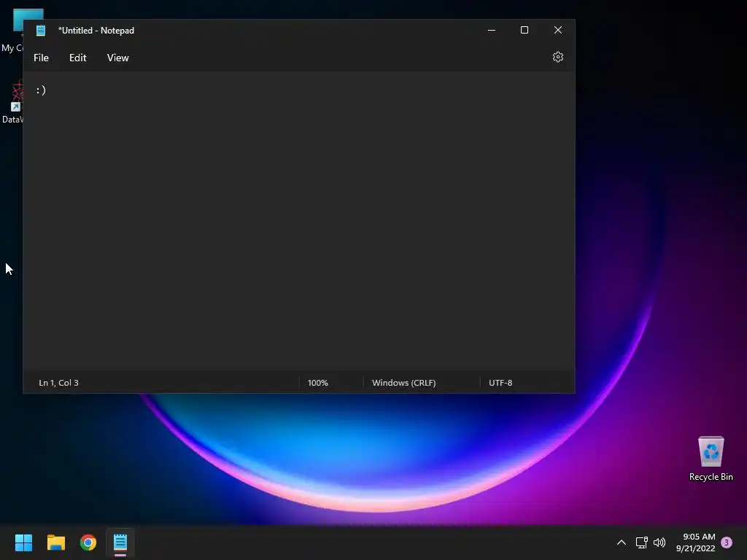The height and width of the screenshot is (560, 747).
Task: Open Notepad settings gear icon
Action: pyautogui.click(x=558, y=57)
